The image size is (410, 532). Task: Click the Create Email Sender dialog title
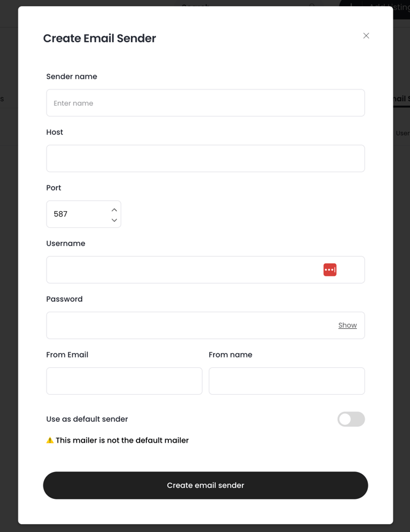[100, 39]
